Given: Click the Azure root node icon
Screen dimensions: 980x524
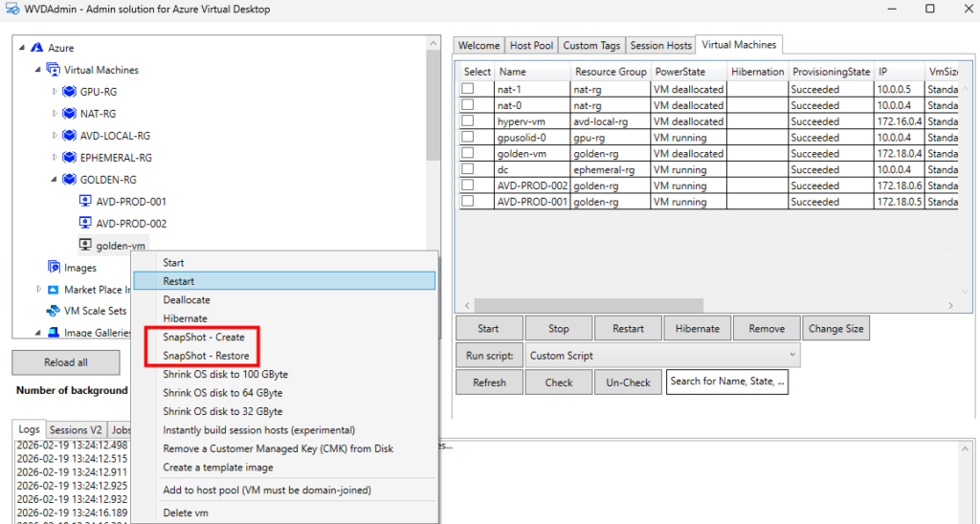Looking at the screenshot, I should (37, 48).
